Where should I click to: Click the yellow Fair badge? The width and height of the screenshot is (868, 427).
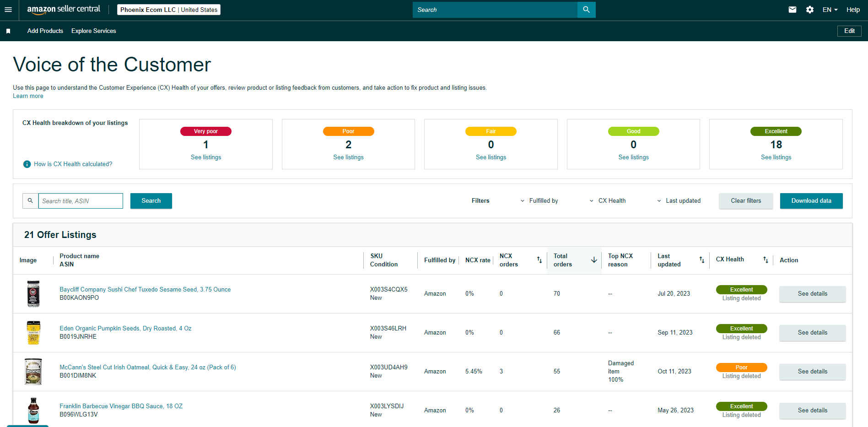(x=491, y=131)
